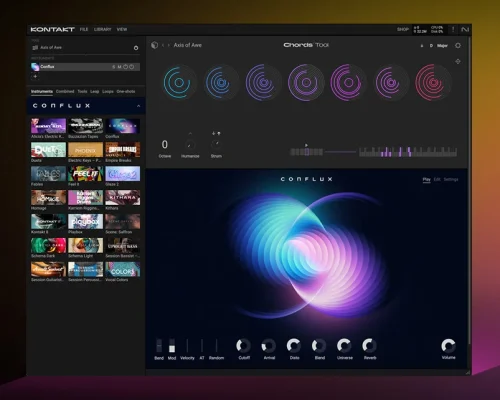This screenshot has height=400, width=500.
Task: Open the View menu
Action: [x=122, y=29]
